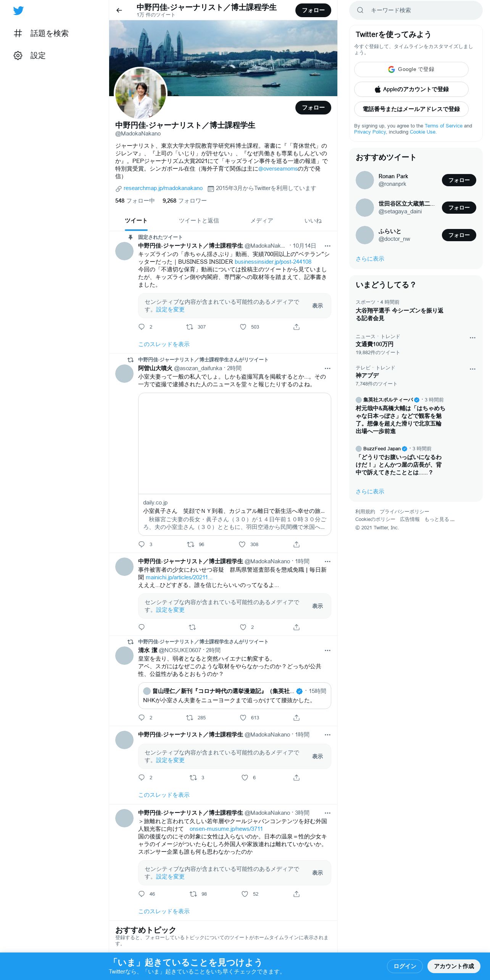Like the pinned Kidsline tweet with 503 likes
Screen dimensions: 490x980
click(x=243, y=327)
